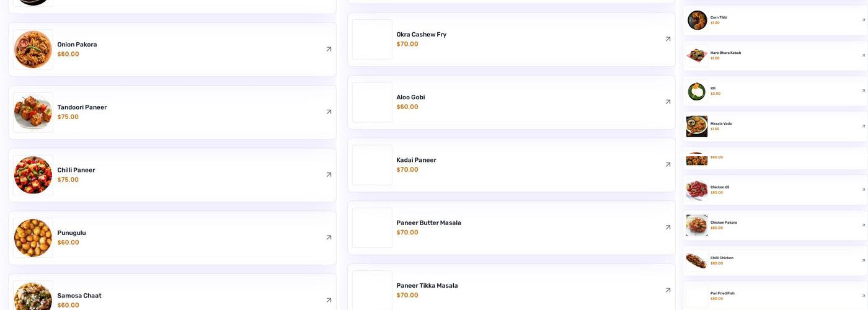Select the Masala Vada item name
This screenshot has height=310, width=868.
(x=721, y=123)
